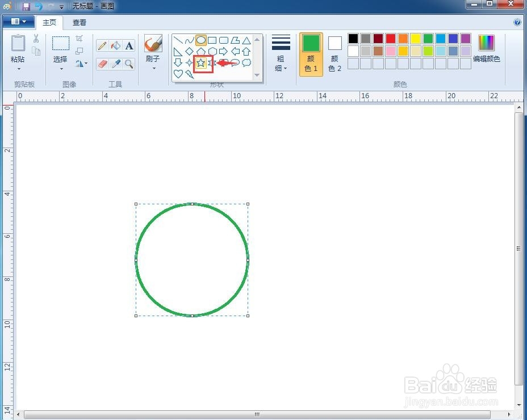Open the Paste (粘贴) dropdown arrow
Screen dimensions: 527x420
[19, 69]
